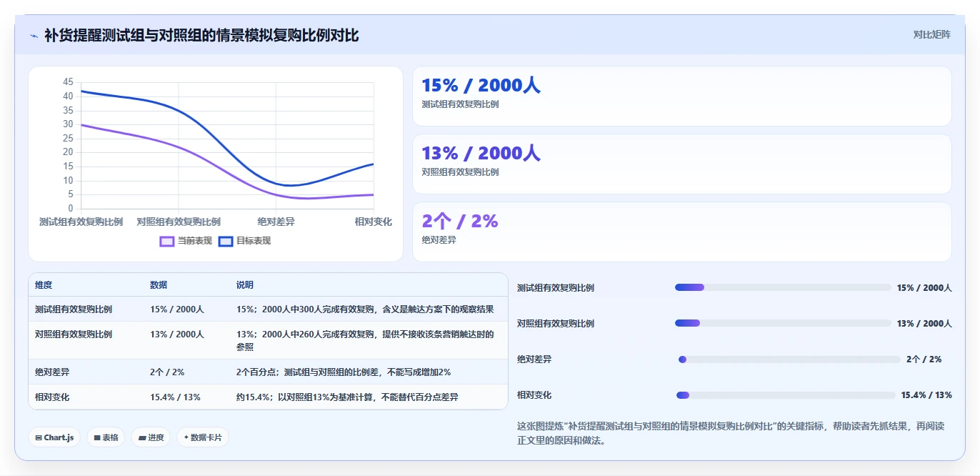
Task: Click the 测试组有效复购比例 progress label
Action: pyautogui.click(x=556, y=288)
